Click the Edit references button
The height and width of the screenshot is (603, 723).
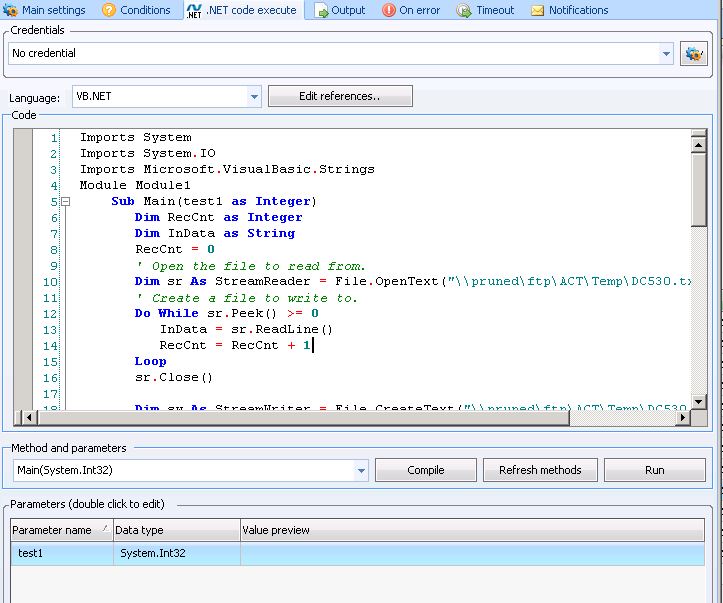(x=340, y=97)
